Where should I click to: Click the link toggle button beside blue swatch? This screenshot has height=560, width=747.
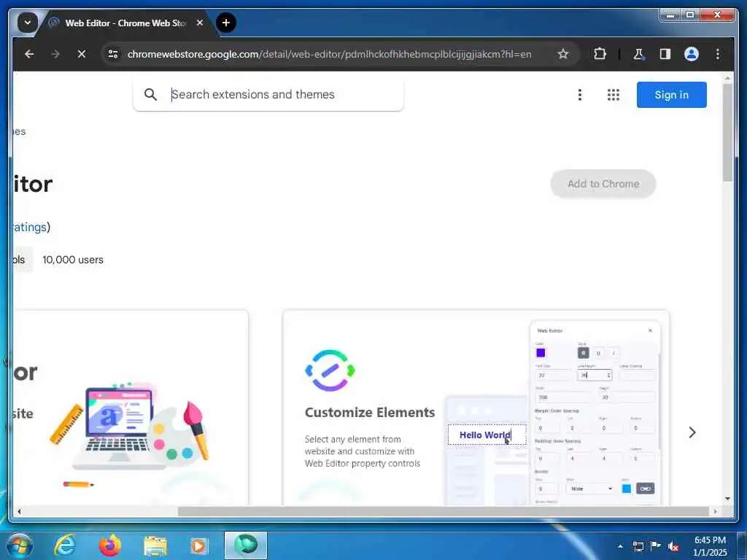[645, 489]
